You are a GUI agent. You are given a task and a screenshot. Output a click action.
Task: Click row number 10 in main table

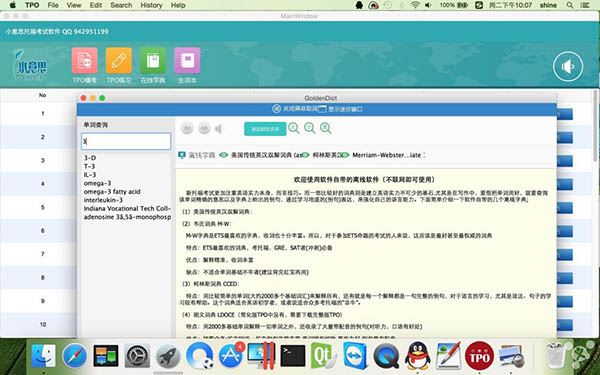43,324
